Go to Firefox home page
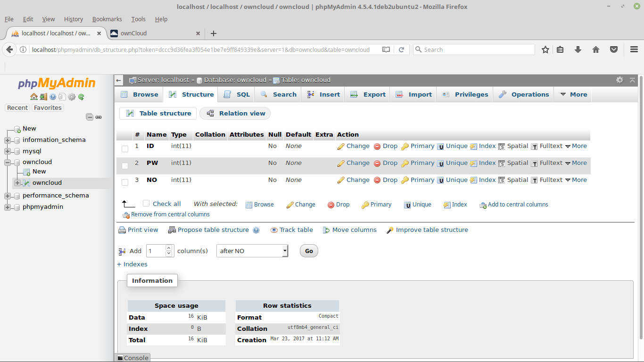The image size is (644, 362). pyautogui.click(x=596, y=49)
